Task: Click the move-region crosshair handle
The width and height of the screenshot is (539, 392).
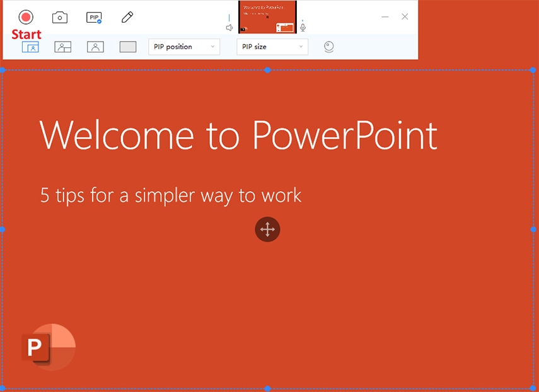Action: click(267, 229)
